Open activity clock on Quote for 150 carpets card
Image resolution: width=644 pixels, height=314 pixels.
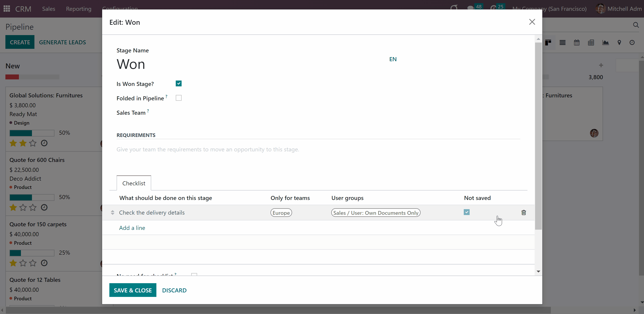(x=44, y=263)
